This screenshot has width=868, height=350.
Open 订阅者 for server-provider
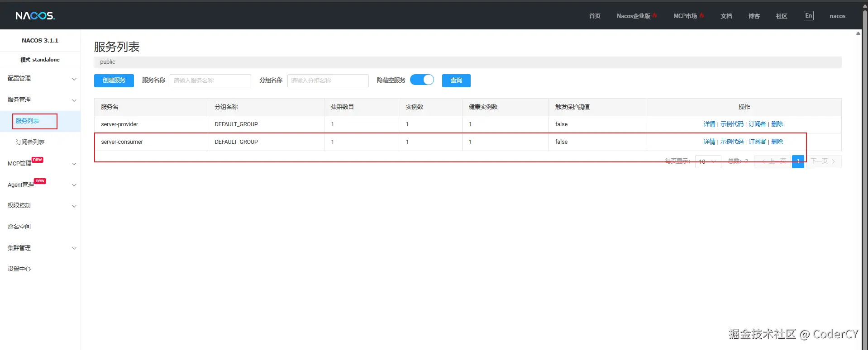pyautogui.click(x=757, y=124)
